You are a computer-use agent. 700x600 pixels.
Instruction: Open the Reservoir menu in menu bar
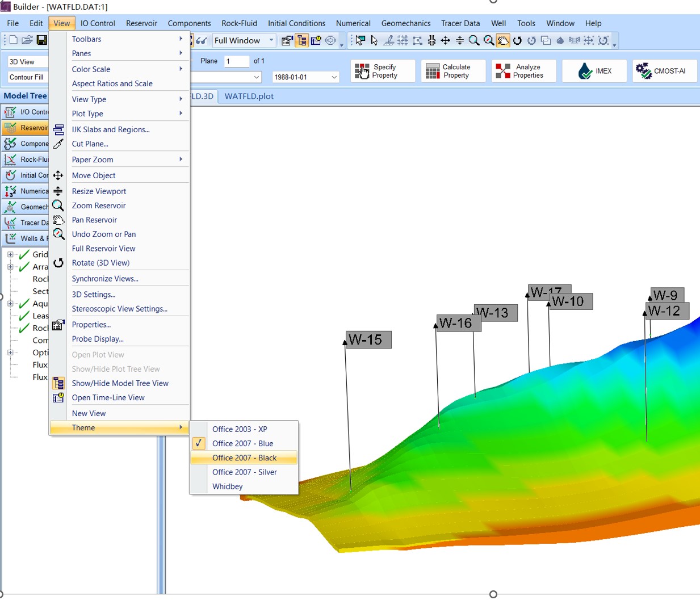pos(141,23)
